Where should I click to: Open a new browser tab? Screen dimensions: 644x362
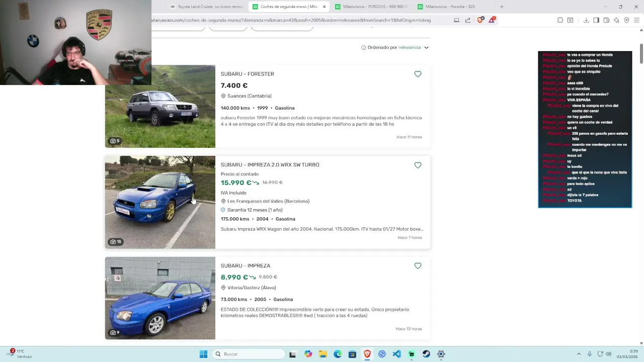[x=502, y=7]
